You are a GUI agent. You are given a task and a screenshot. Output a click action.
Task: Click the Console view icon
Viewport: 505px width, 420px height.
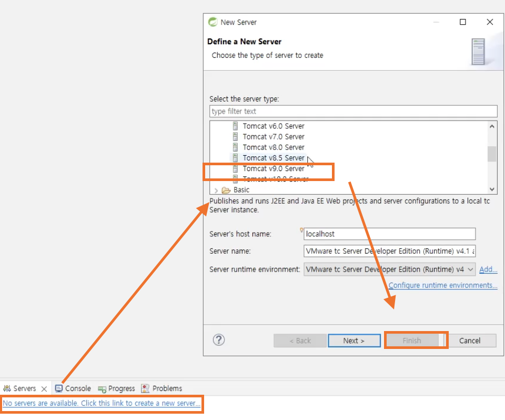(x=58, y=388)
